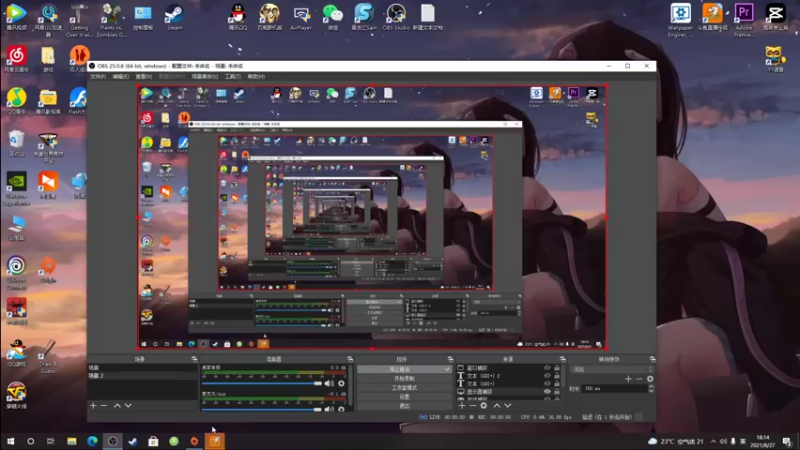Open transition properties gear in the 转场特效 panel
Viewport: 800px width, 450px height.
pos(650,379)
